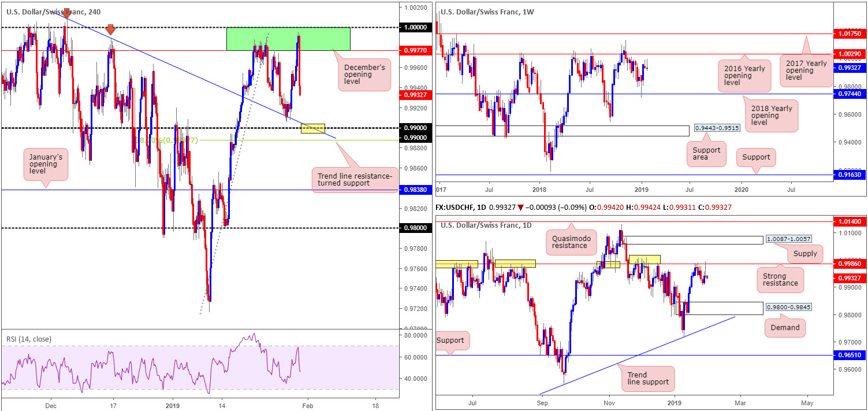This screenshot has width=868, height=411.
Task: Click the 'FX:USDCHF, 1D' ticker header
Action: 460,207
